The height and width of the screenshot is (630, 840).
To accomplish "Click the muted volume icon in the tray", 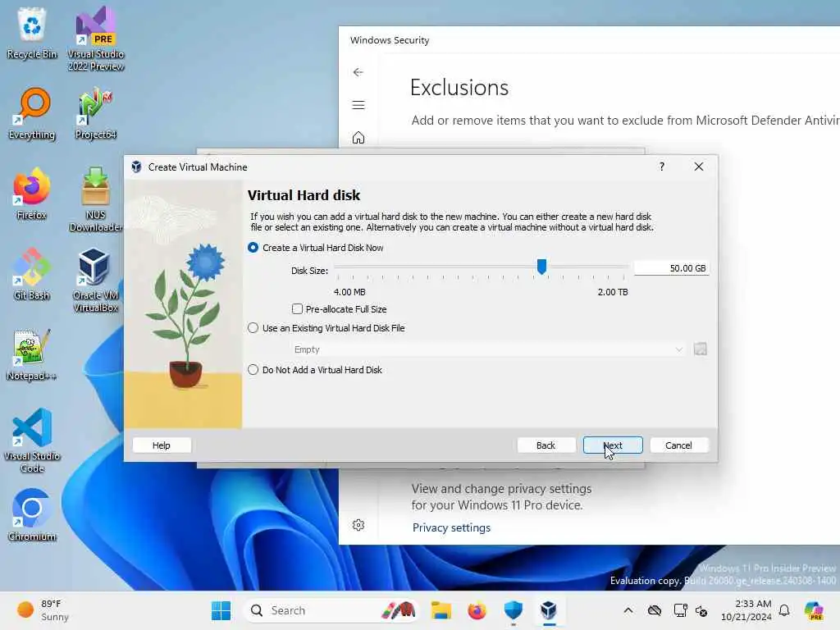I will (x=701, y=610).
